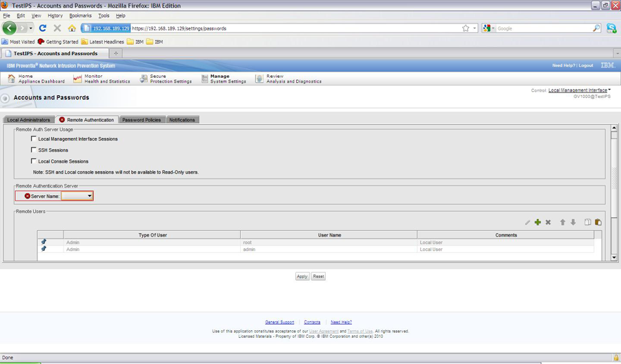Viewport: 621px width, 364px height.
Task: Click the search magnifier in Google box
Action: point(596,28)
